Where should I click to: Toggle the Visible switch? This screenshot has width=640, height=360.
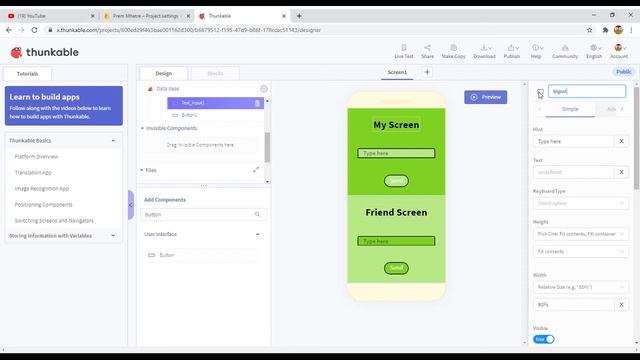(544, 339)
